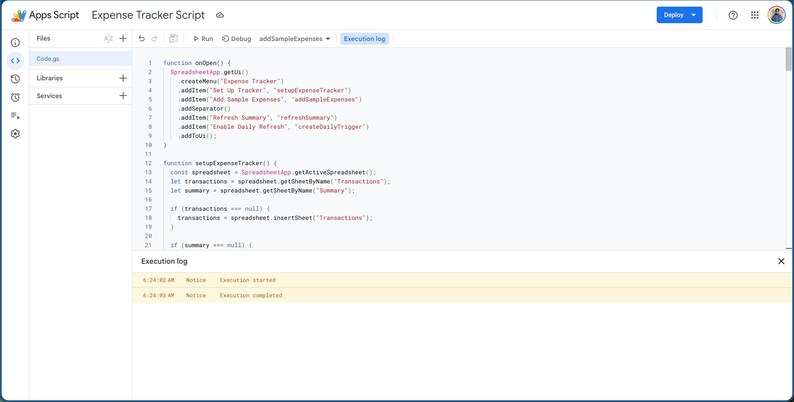
Task: Click the getSheetByName("Summary") code line
Action: pos(263,190)
